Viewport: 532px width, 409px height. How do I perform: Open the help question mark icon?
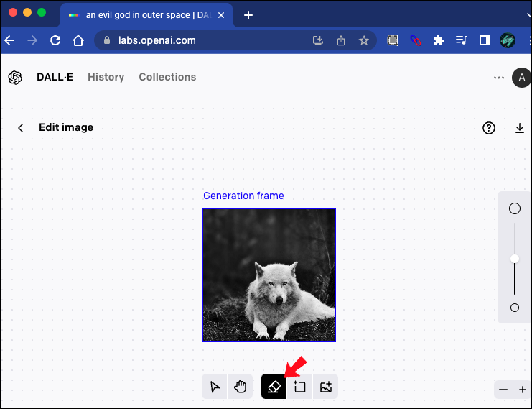489,128
